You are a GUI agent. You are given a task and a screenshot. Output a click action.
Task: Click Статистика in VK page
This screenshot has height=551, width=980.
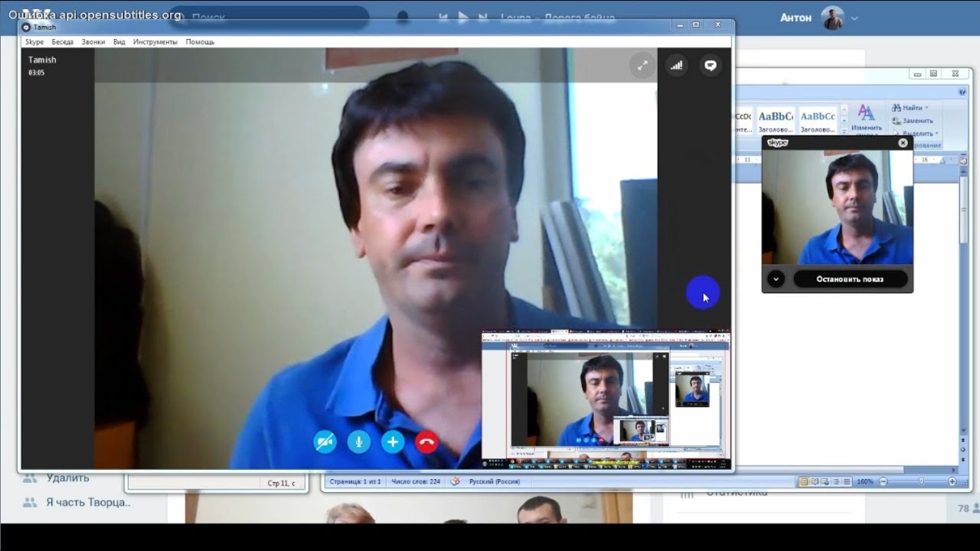tap(737, 493)
